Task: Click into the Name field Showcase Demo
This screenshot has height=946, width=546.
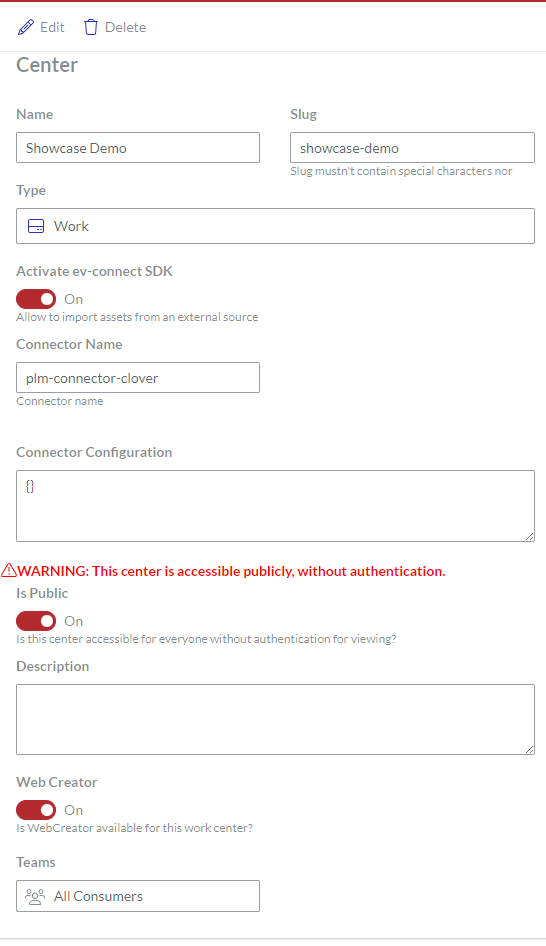Action: coord(138,148)
